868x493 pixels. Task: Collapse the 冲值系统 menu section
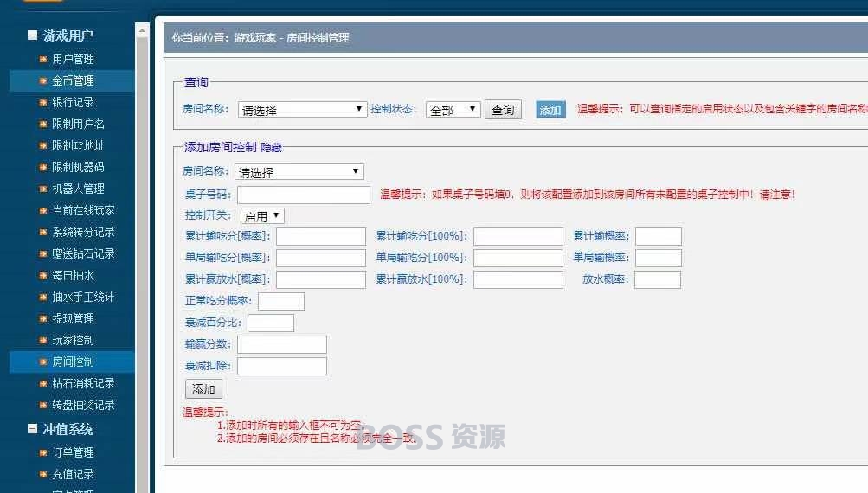(x=33, y=429)
